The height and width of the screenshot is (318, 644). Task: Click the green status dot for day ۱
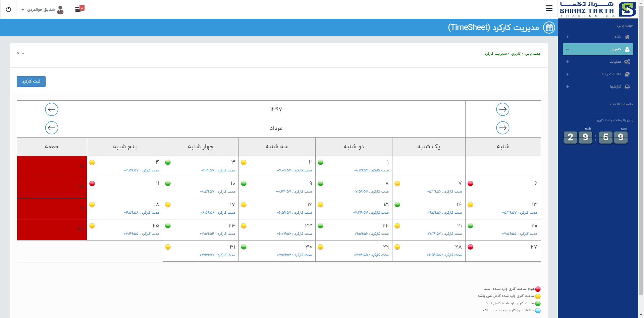tap(321, 162)
